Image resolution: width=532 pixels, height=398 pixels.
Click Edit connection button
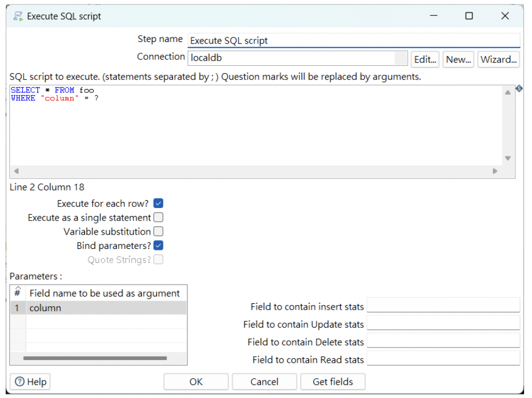click(x=425, y=60)
